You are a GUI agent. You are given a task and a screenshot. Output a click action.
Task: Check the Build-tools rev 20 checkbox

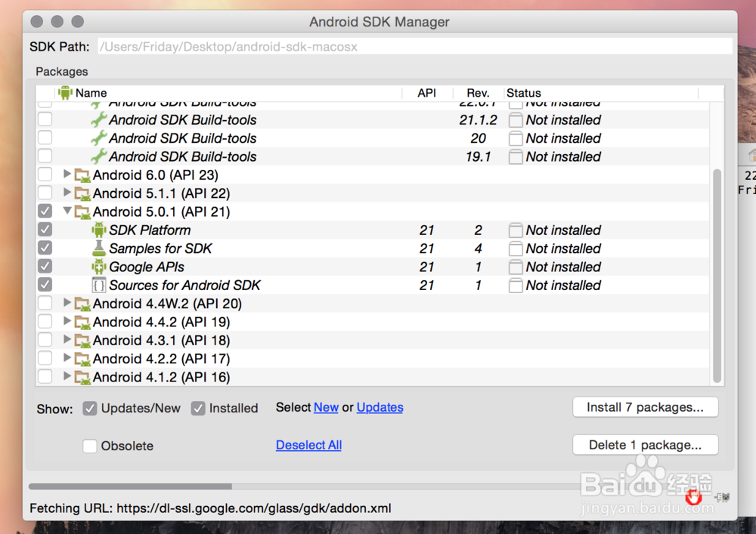tap(45, 137)
